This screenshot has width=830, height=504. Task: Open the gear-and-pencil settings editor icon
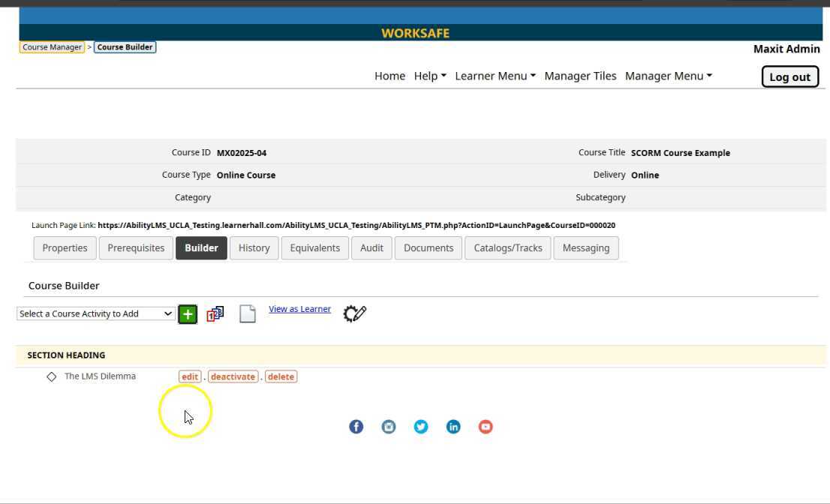[354, 313]
